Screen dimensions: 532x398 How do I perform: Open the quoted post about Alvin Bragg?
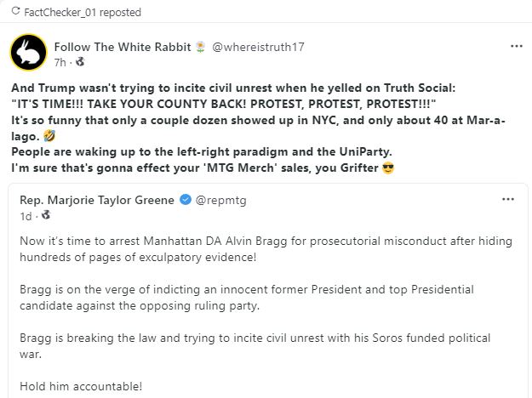[268, 291]
